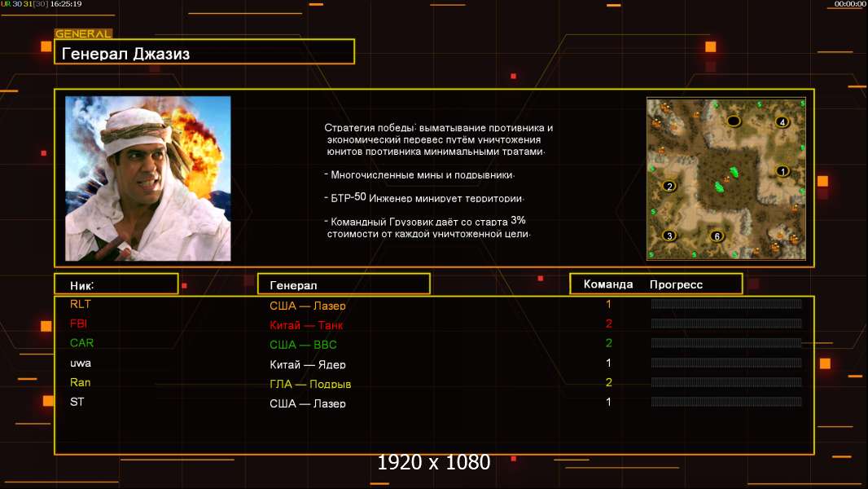Click the general's portrait image

148,178
